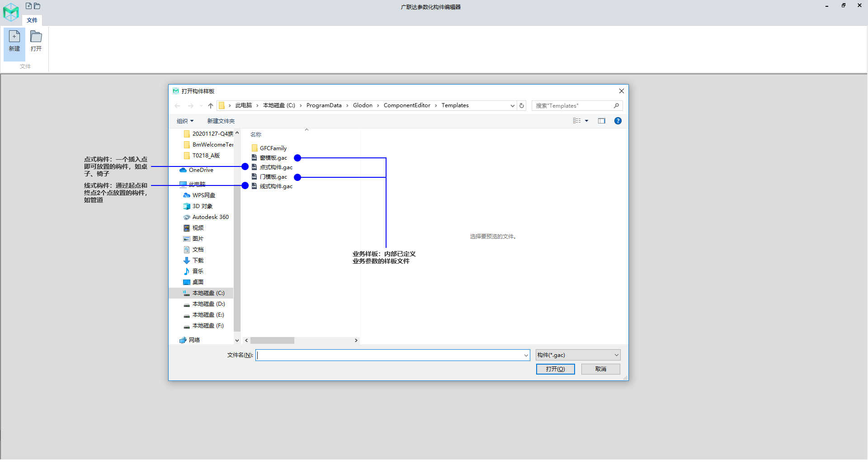Expand the 文件名 dropdown arrow
Viewport: 868px width, 470px height.
(526, 355)
